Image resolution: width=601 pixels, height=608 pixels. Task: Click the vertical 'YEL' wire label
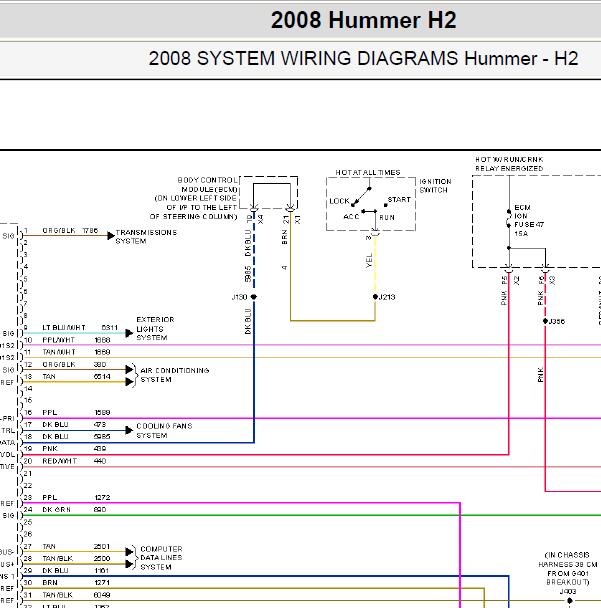click(x=369, y=261)
